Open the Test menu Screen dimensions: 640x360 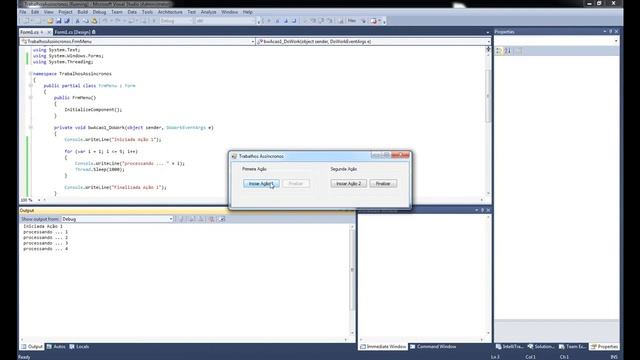pyautogui.click(x=191, y=12)
